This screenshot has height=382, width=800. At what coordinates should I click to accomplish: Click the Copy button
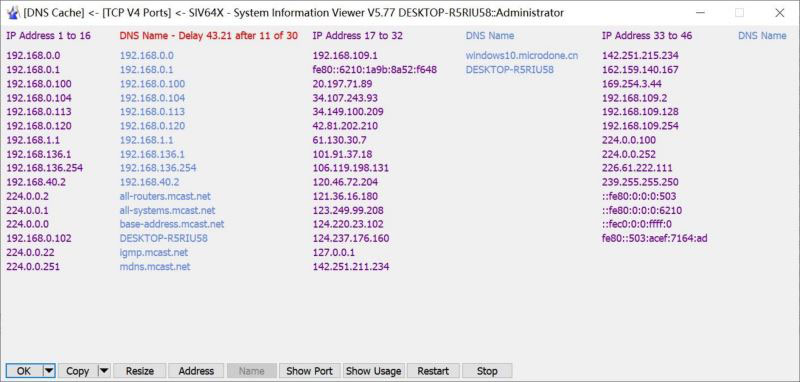[x=78, y=371]
